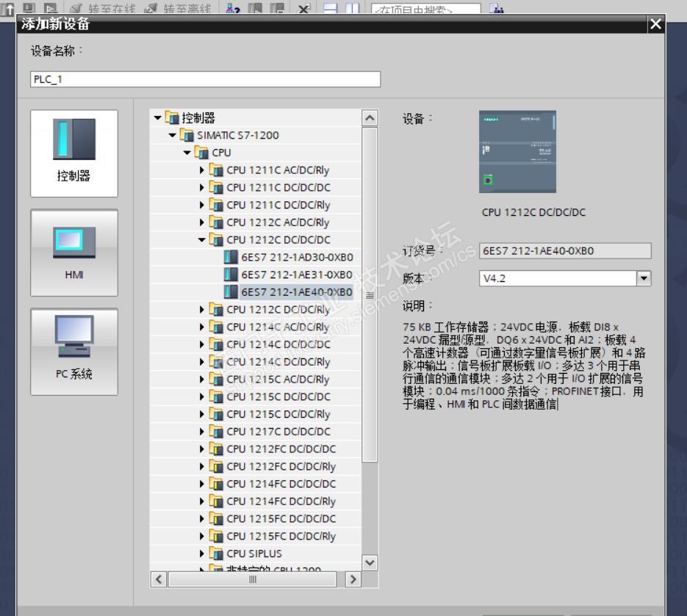Open the 版本 V4.2 dropdown arrow
687x616 pixels.
[644, 278]
